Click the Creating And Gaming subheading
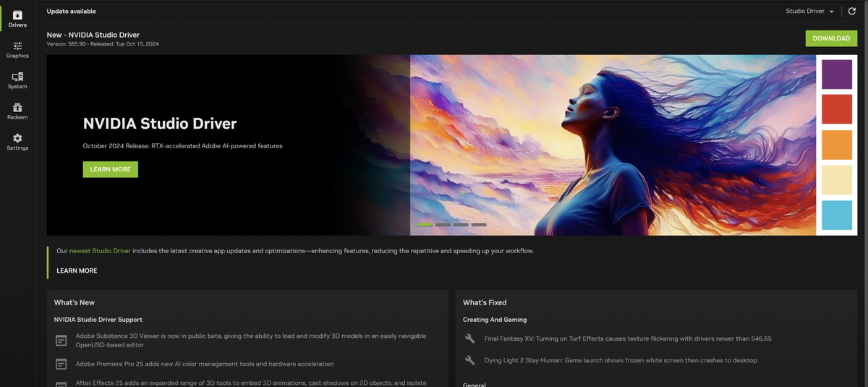This screenshot has width=868, height=387. tap(495, 320)
